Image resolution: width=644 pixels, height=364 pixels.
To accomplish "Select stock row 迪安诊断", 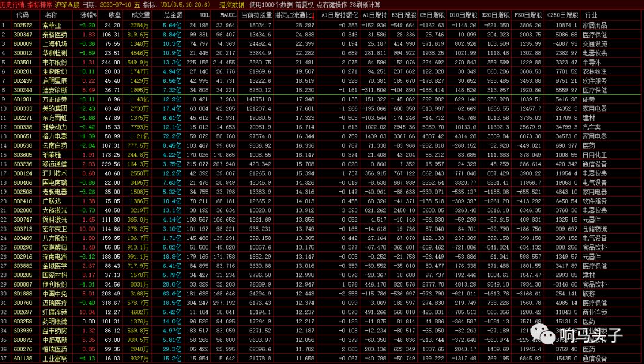I will coord(320,91).
